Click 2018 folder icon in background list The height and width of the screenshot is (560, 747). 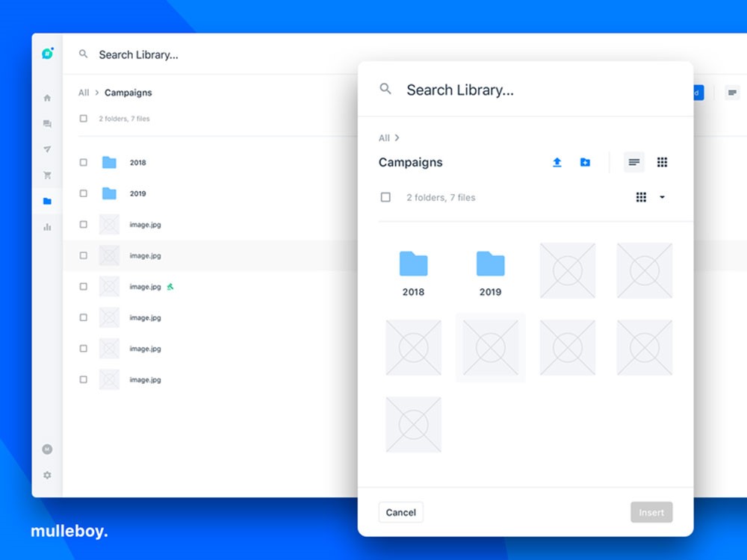[109, 162]
